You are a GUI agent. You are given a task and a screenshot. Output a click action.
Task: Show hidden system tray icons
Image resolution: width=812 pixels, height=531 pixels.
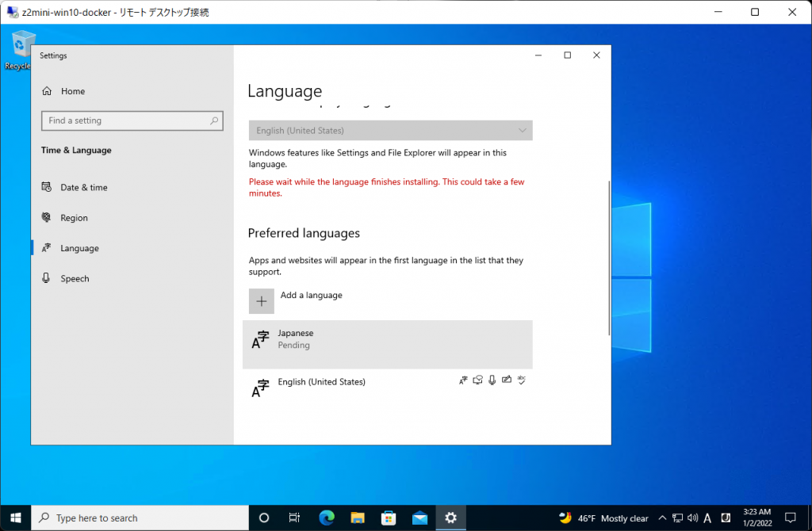click(662, 518)
